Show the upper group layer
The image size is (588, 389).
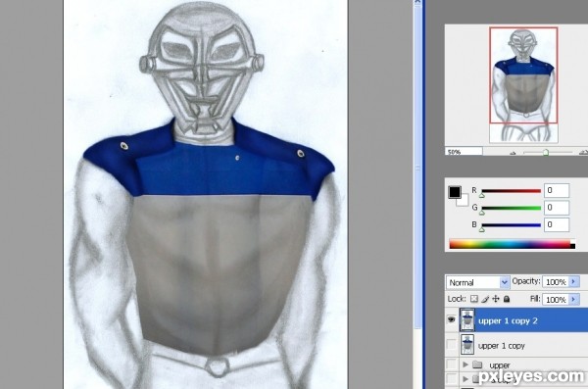click(x=451, y=364)
